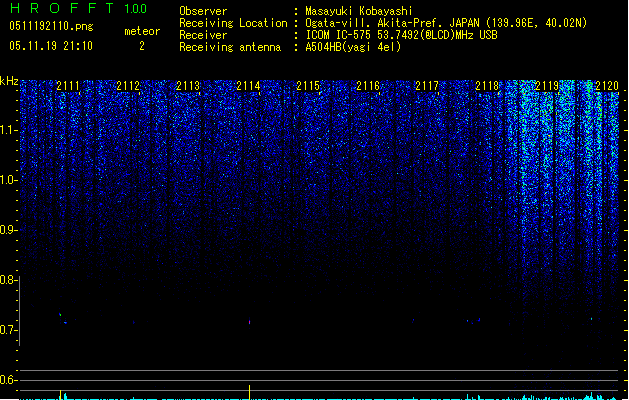This screenshot has height=400, width=629.
Task: Click the 2117 time axis label
Action: (427, 85)
